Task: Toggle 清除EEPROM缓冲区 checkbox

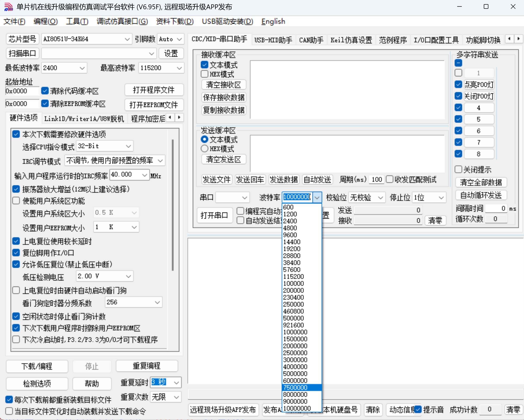Action: coord(45,103)
